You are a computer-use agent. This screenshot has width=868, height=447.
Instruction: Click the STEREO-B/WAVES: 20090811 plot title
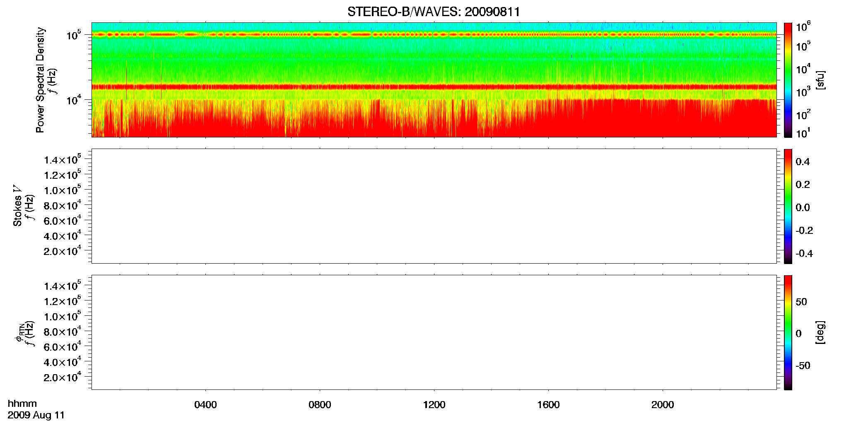434,12
